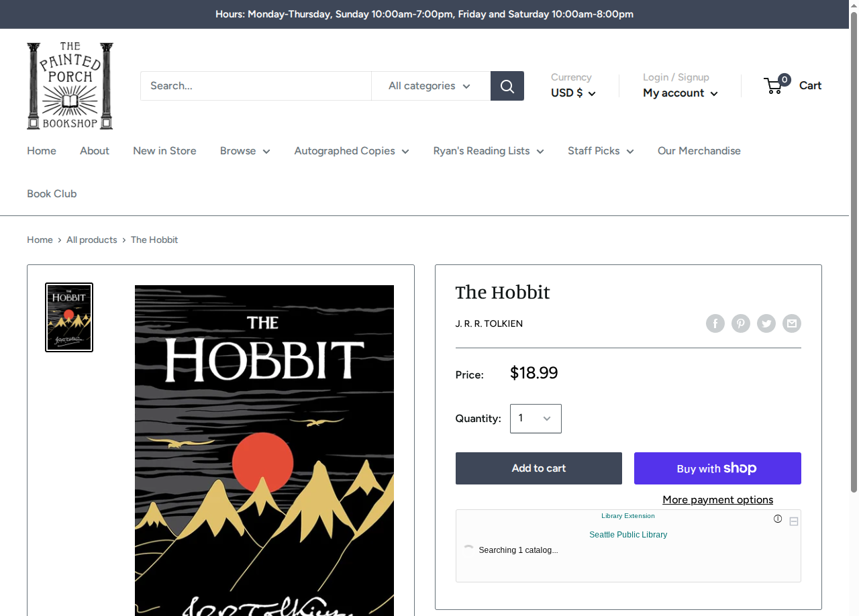
Task: Open New in Store
Action: point(164,151)
